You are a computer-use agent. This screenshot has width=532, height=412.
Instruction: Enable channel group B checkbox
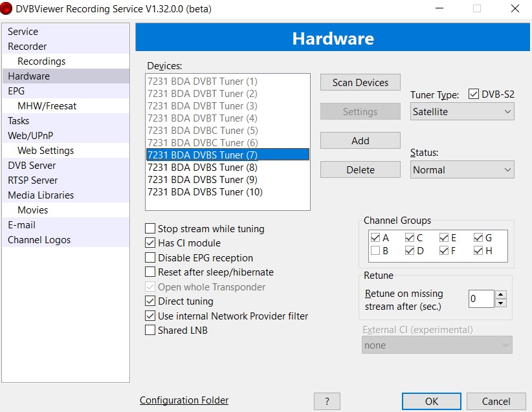[375, 250]
